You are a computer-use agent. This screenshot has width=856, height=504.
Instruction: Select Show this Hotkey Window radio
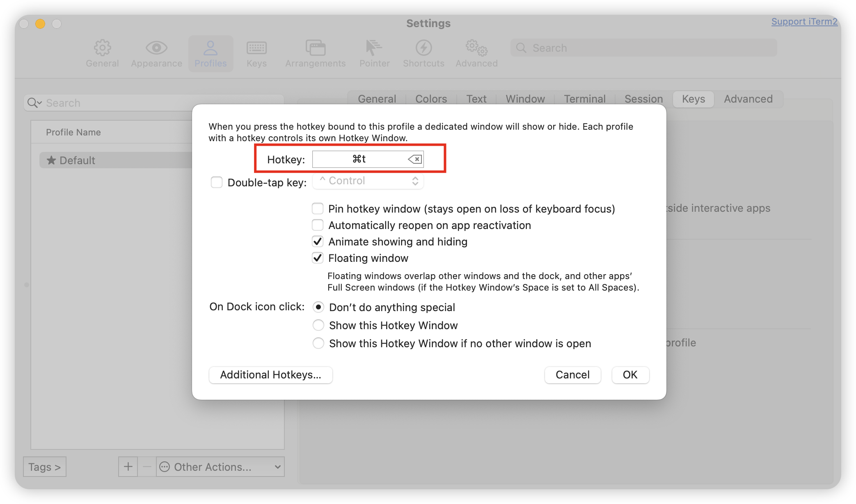(318, 325)
